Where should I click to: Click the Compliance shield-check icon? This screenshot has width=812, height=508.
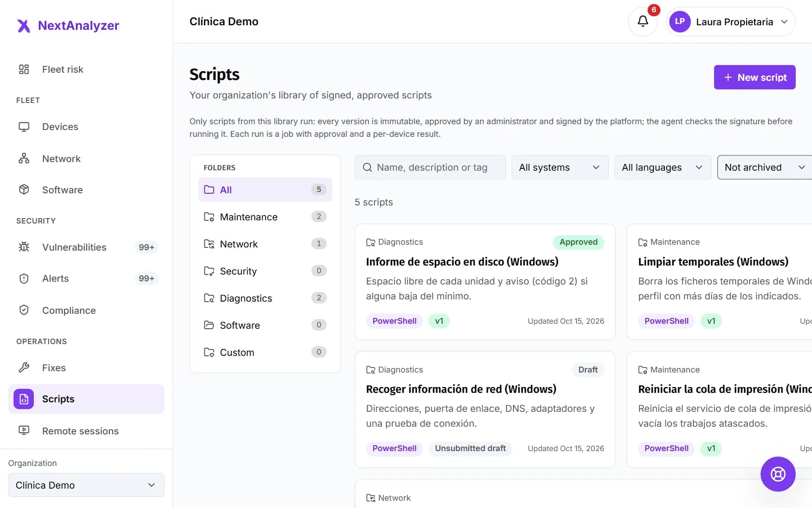coord(24,310)
